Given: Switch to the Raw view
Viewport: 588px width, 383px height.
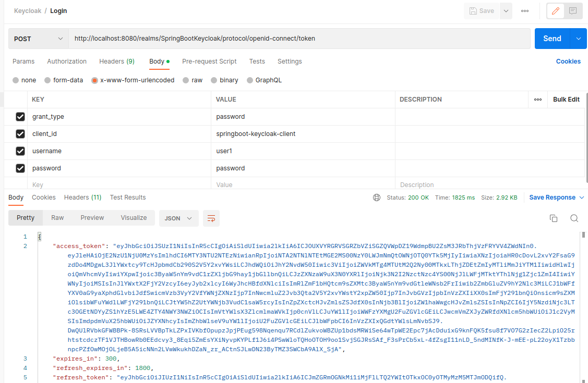Looking at the screenshot, I should click(x=57, y=218).
